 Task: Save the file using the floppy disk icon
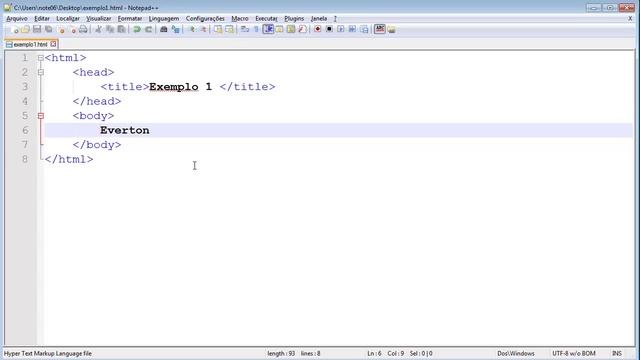[37, 29]
